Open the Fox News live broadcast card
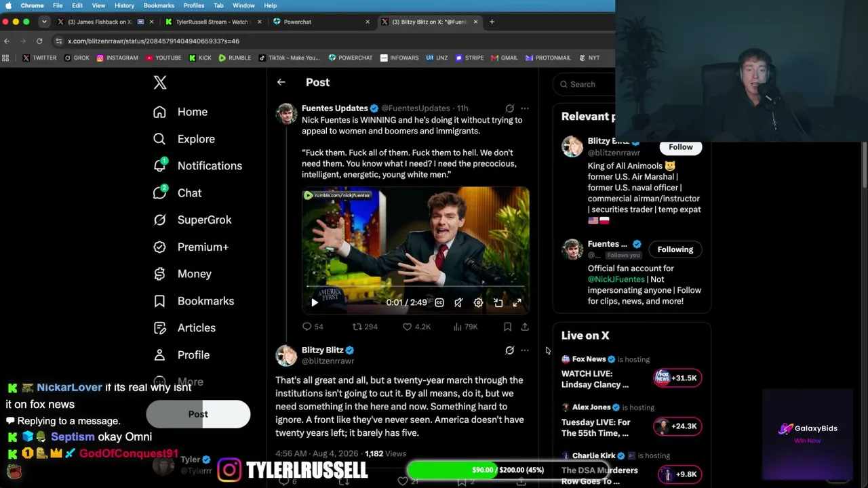This screenshot has height=488, width=868. 632,372
